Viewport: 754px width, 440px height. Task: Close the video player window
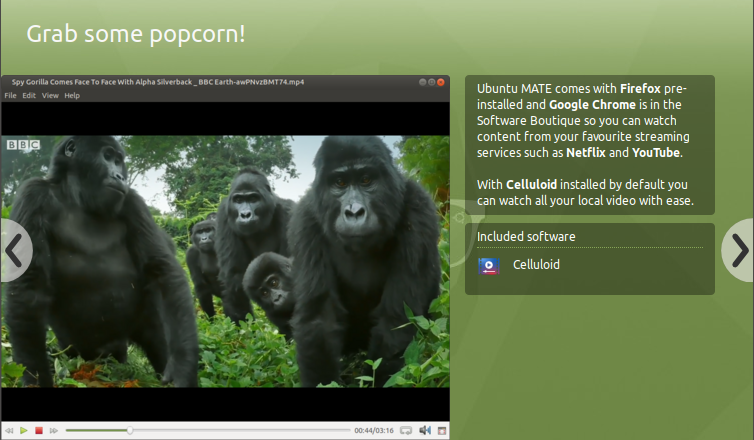(443, 81)
